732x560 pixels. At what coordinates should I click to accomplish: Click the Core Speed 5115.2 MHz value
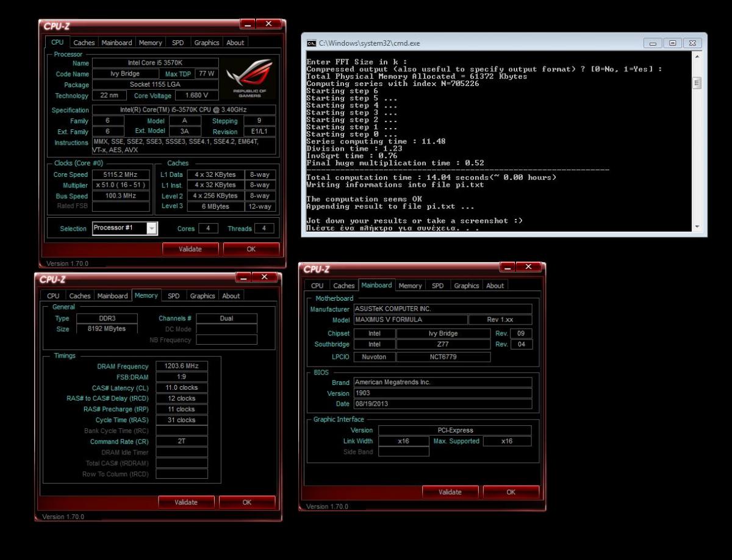121,174
